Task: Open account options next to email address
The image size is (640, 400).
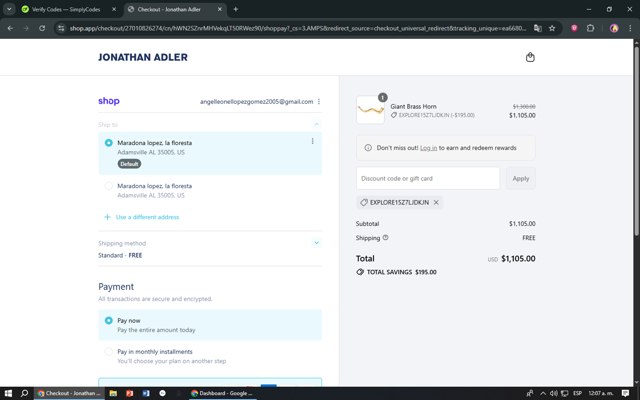Action: click(319, 102)
